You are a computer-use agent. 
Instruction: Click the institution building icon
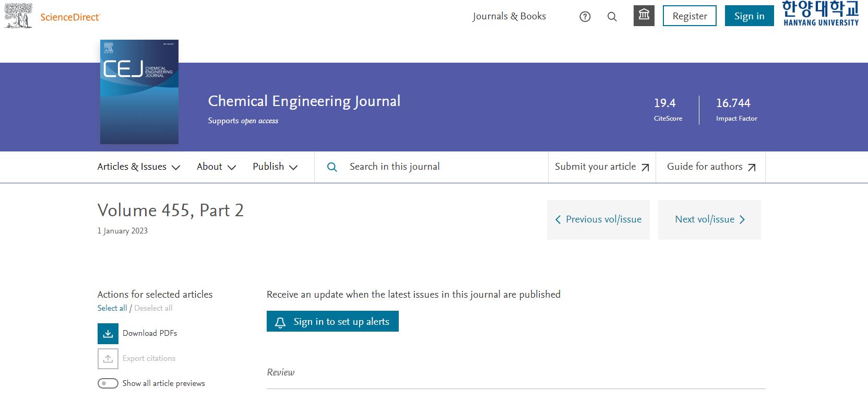click(644, 16)
